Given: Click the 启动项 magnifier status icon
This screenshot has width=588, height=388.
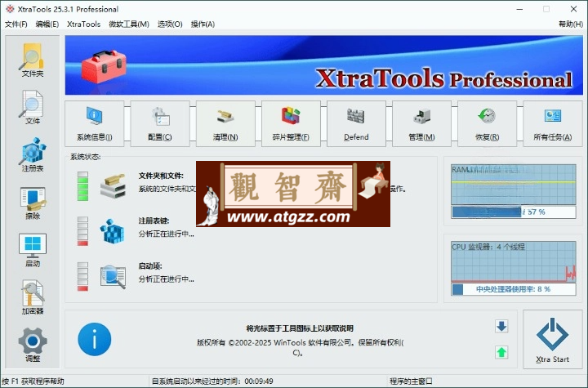Looking at the screenshot, I should pyautogui.click(x=113, y=277).
